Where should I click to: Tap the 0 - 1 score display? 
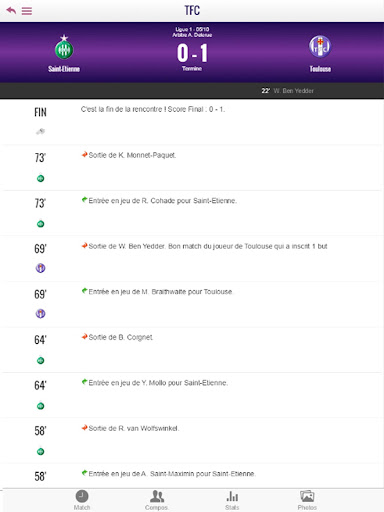click(192, 53)
